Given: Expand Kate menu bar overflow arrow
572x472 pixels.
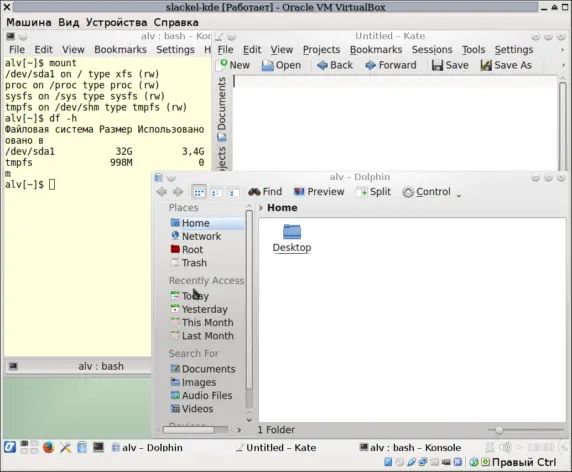Looking at the screenshot, I should point(563,50).
